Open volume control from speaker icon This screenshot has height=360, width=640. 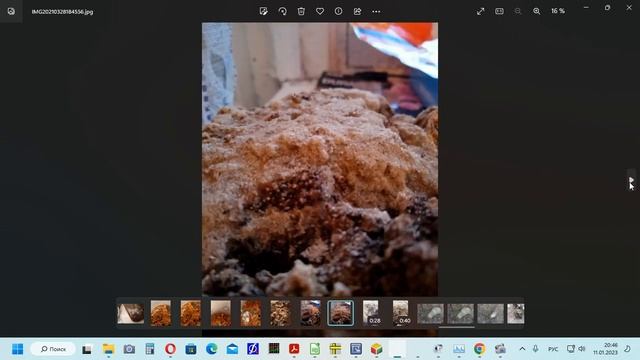point(582,349)
